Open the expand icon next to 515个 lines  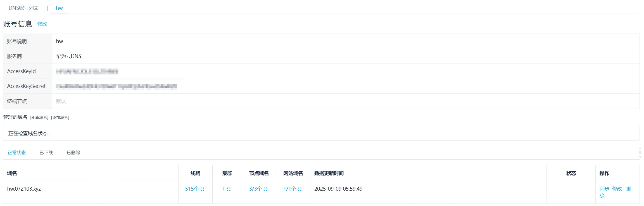coord(202,189)
